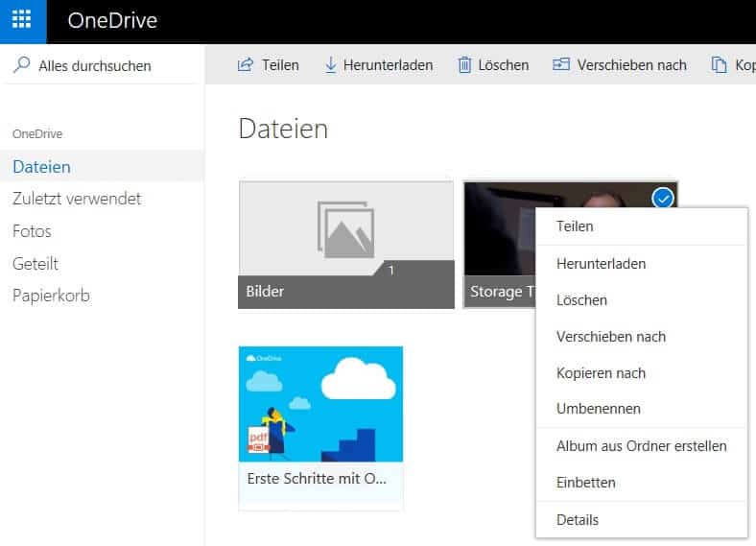Choose Teilen in the context menu
This screenshot has width=756, height=546.
(x=642, y=226)
